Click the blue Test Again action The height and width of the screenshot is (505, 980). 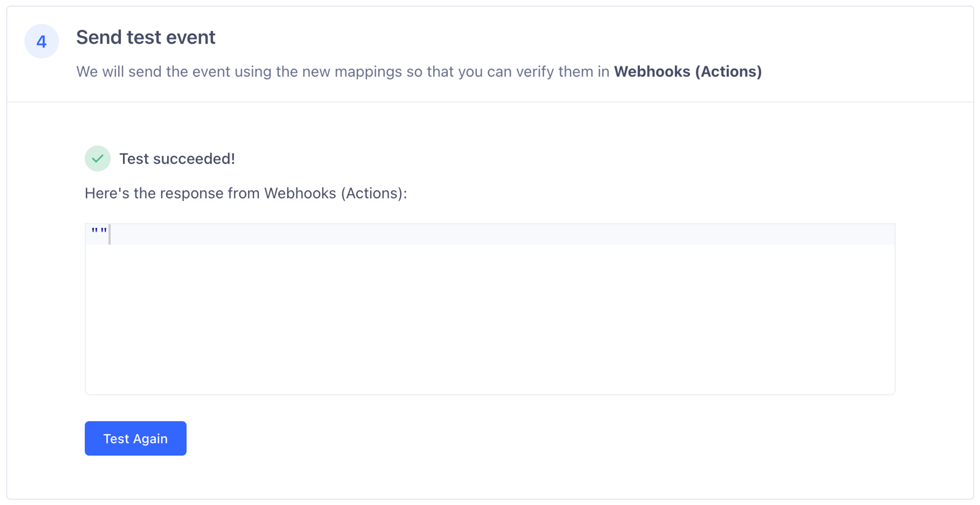pyautogui.click(x=135, y=438)
